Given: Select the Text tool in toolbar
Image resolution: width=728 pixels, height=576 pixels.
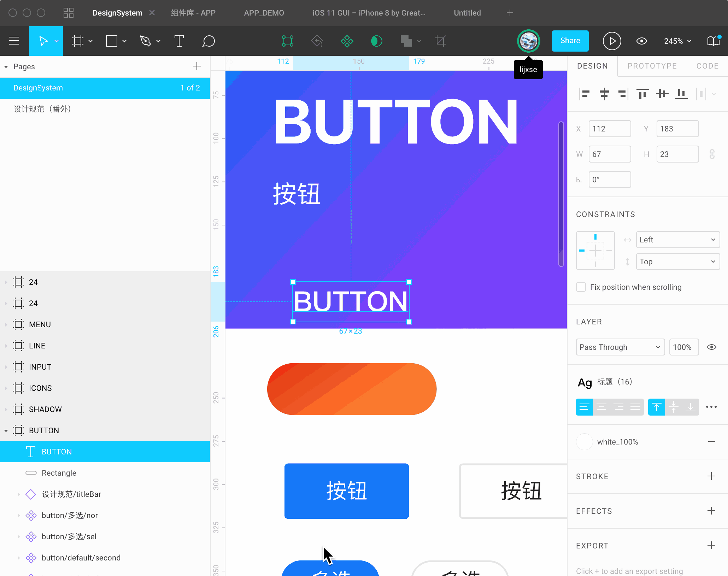Looking at the screenshot, I should click(x=179, y=41).
